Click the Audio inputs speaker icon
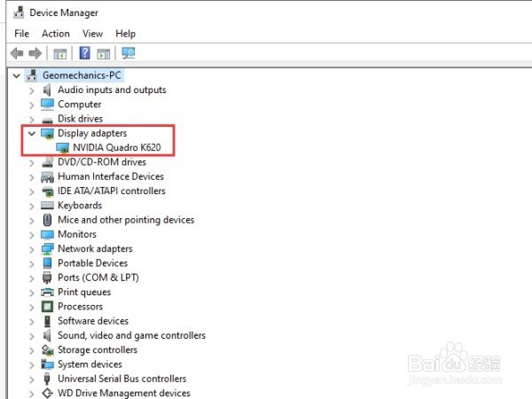 (47, 90)
